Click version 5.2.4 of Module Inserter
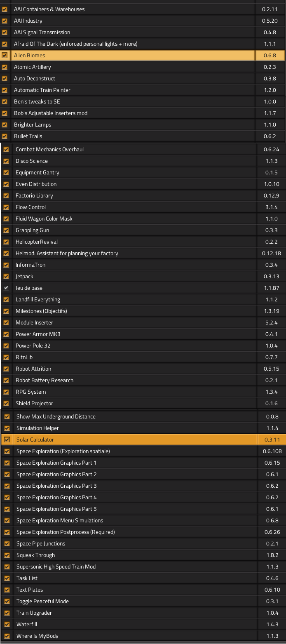Image resolution: width=286 pixels, height=644 pixels. point(271,322)
